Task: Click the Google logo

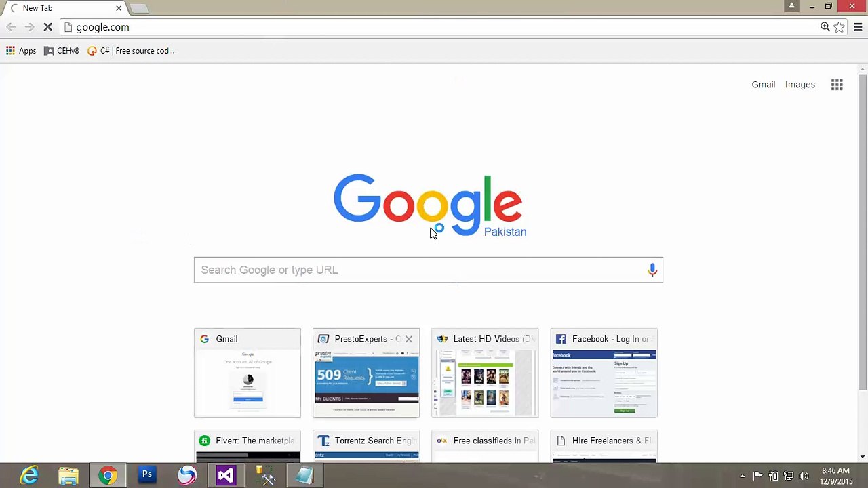Action: click(428, 205)
